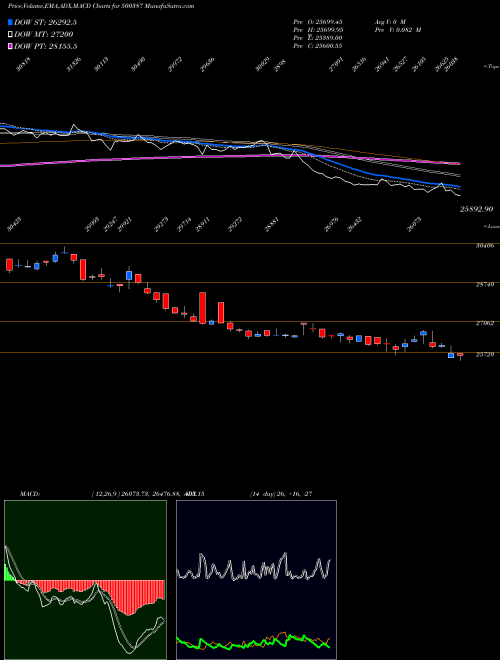Open the ADX indicator panel

tap(256, 580)
